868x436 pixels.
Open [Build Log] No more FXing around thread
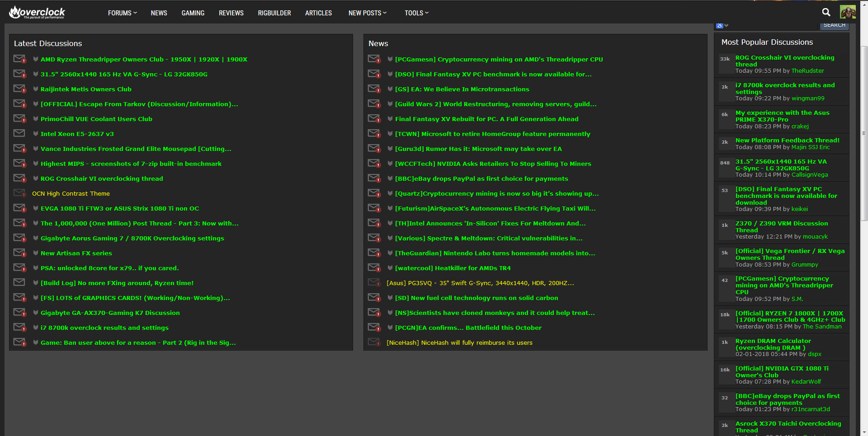117,283
